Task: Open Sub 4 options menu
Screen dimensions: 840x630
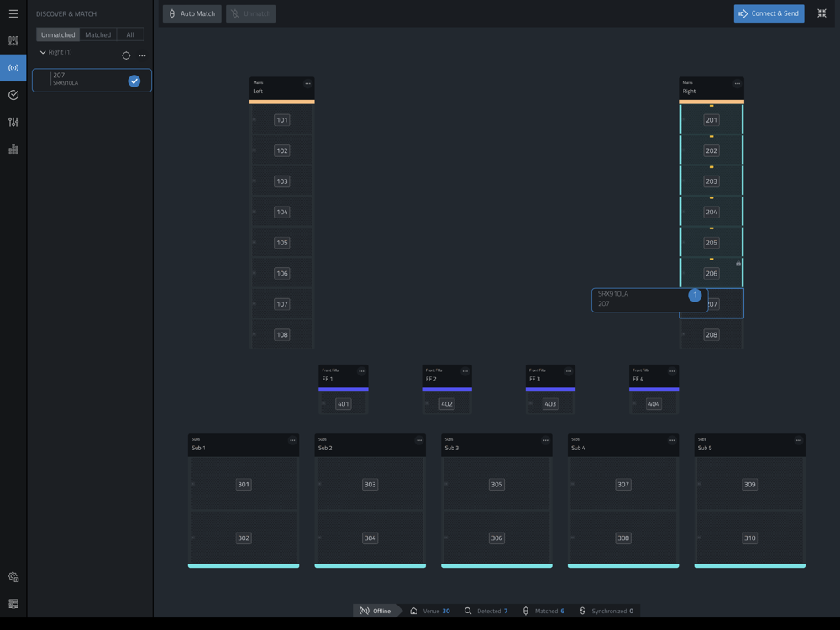Action: 672,440
